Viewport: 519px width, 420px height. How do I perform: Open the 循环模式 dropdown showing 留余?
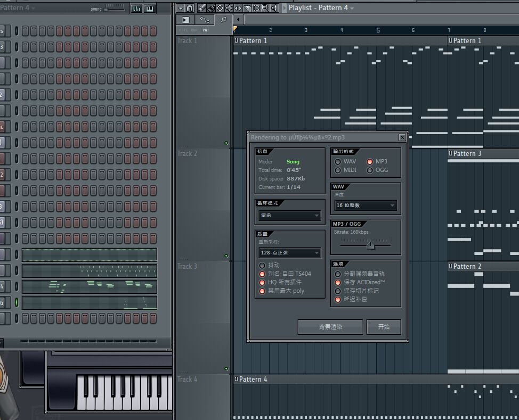click(290, 216)
